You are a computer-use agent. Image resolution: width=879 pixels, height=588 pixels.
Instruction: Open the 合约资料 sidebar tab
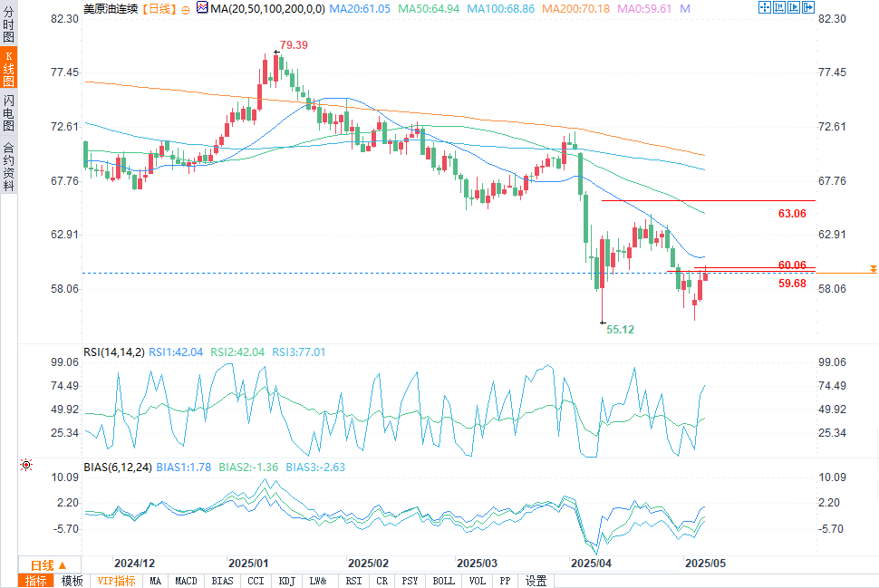(x=8, y=166)
